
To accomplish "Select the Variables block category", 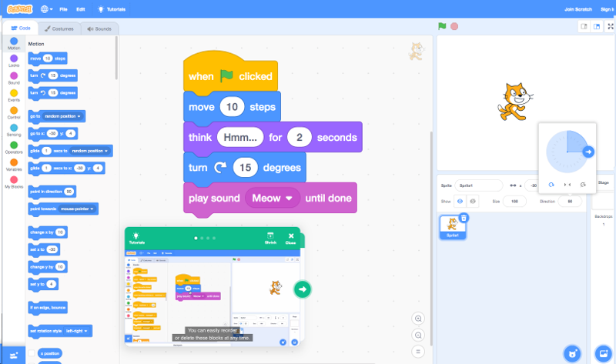I will click(x=14, y=165).
